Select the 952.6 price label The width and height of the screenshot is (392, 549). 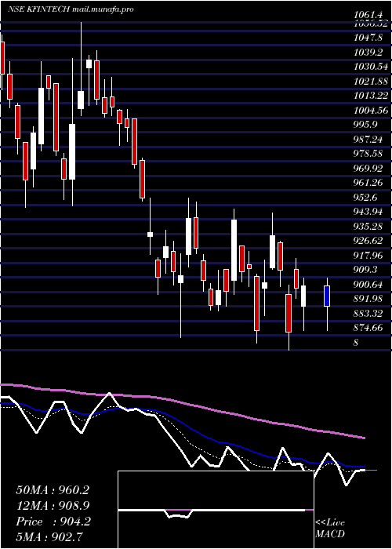coord(365,198)
